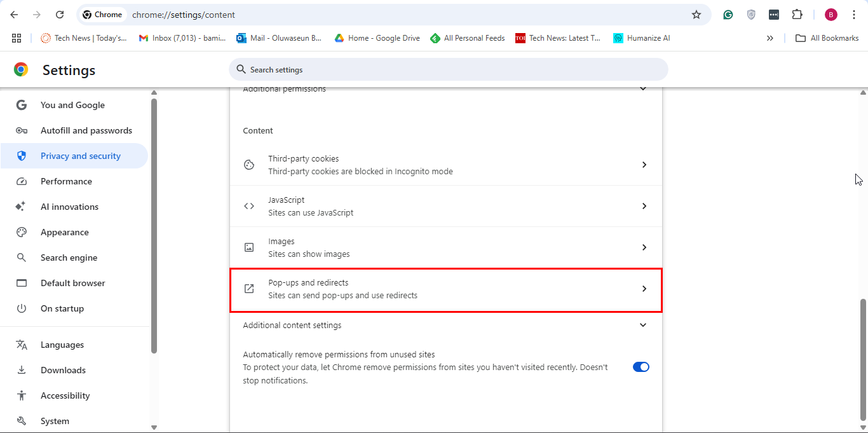Open the apps grid icon in bookmarks bar

point(17,38)
